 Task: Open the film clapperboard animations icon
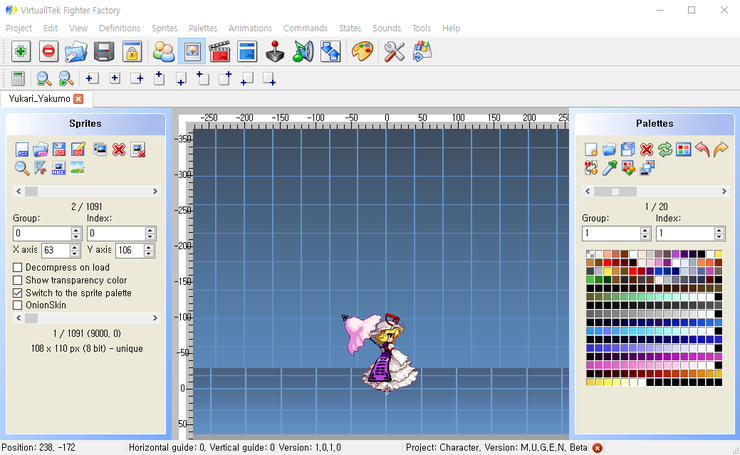coord(220,51)
